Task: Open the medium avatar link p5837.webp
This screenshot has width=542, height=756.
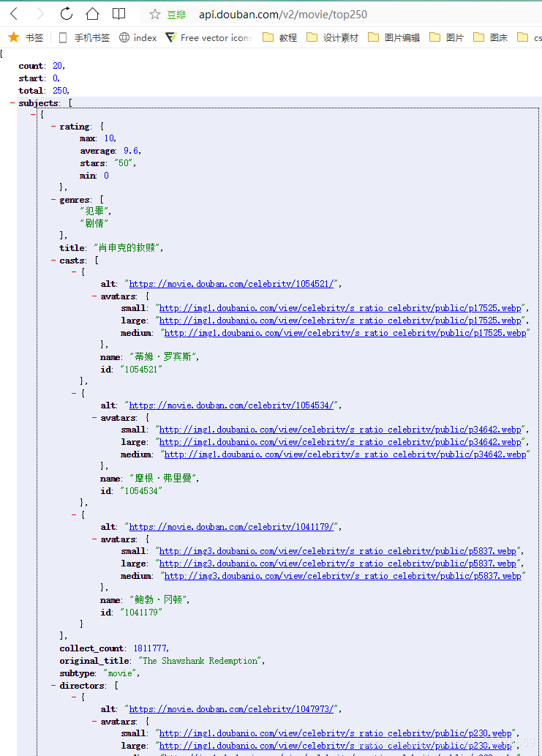Action: tap(342, 576)
